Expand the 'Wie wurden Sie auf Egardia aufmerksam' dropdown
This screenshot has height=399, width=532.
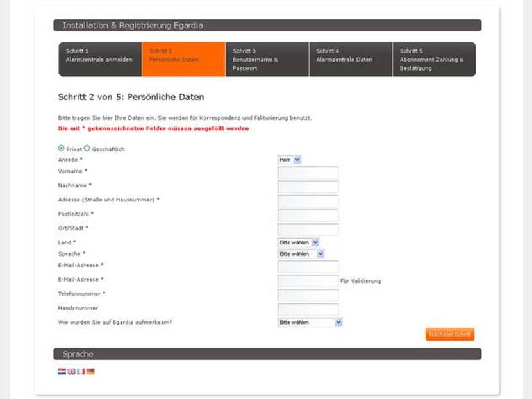coord(310,322)
